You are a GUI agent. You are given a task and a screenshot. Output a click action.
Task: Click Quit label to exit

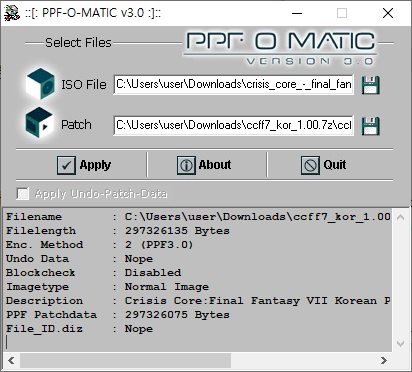(x=335, y=165)
